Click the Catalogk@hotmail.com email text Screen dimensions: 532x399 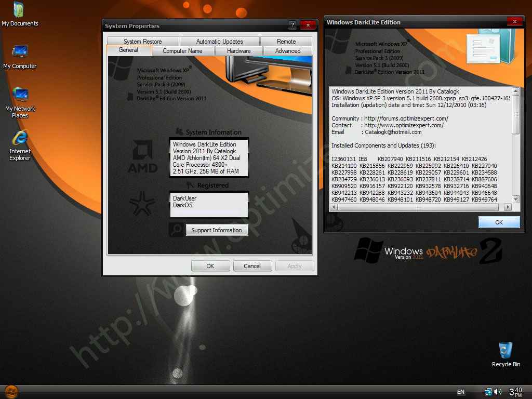click(393, 132)
